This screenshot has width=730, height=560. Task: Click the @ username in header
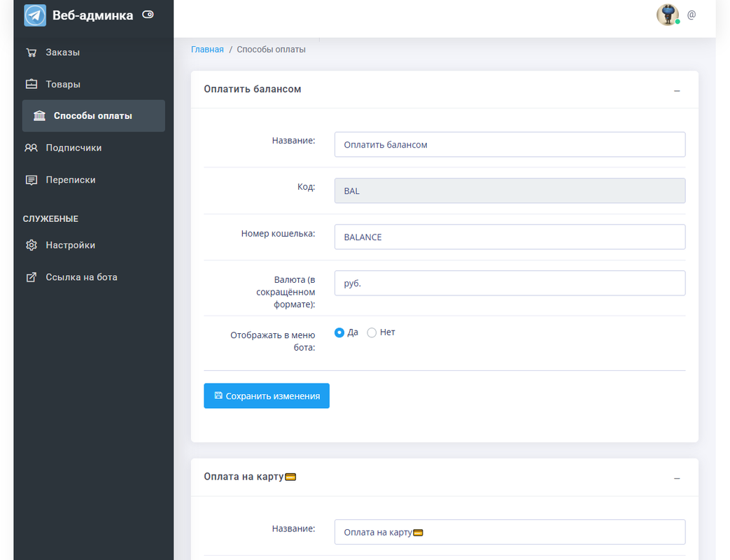(x=692, y=15)
